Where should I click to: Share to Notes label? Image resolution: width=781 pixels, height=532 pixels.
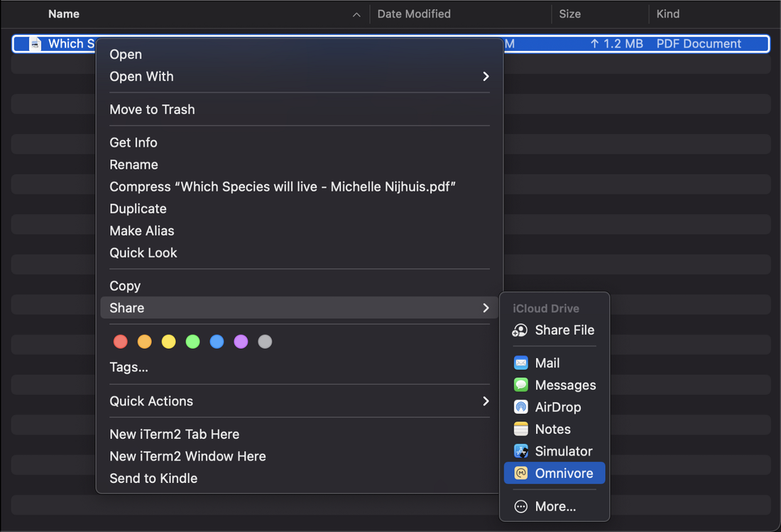[x=553, y=429]
